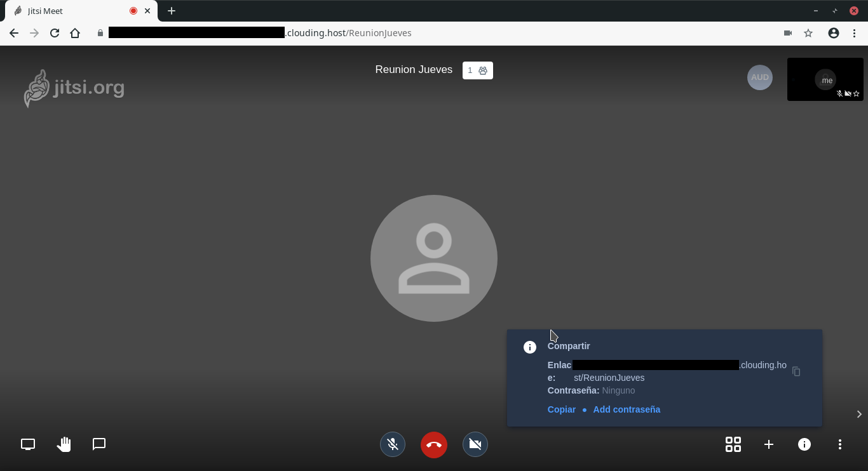
Task: Raise your hand in the meeting
Action: (64, 444)
